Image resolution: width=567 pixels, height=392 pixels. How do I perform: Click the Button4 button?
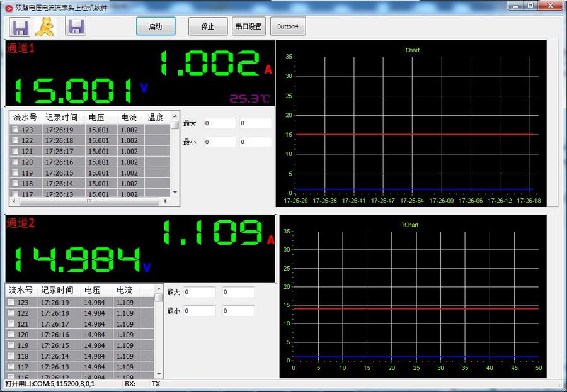coord(287,27)
